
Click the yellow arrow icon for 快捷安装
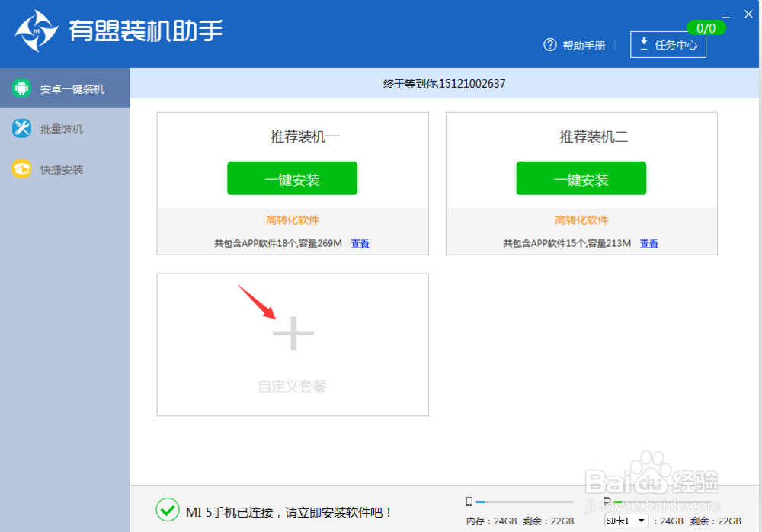[x=21, y=169]
